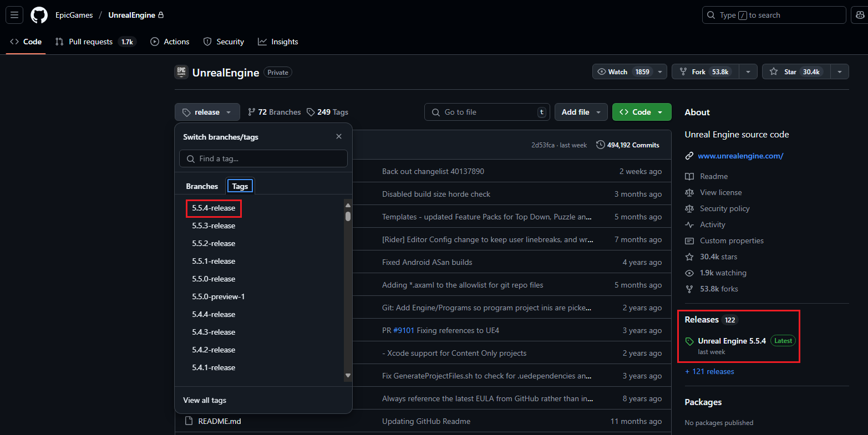Fork the UnrealEngine repository
This screenshot has height=435, width=868.
705,72
